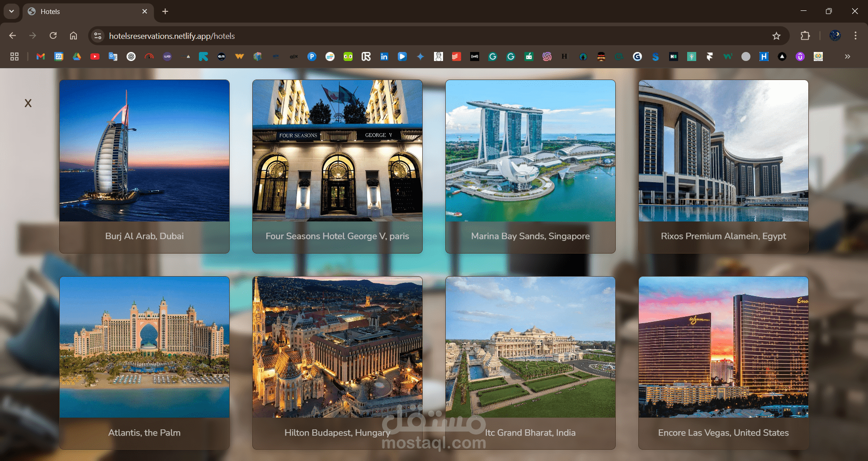Open the Google Calendar bookmark
The image size is (868, 461).
[x=59, y=56]
